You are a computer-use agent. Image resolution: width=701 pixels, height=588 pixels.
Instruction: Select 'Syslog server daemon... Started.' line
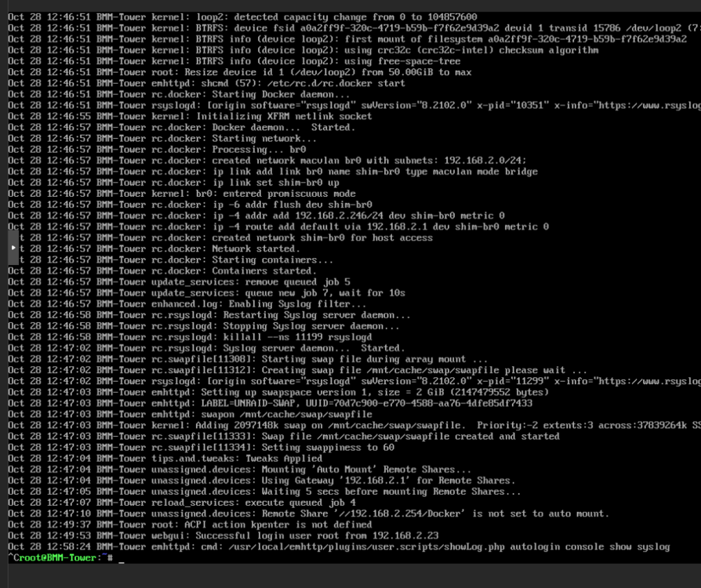click(206, 348)
